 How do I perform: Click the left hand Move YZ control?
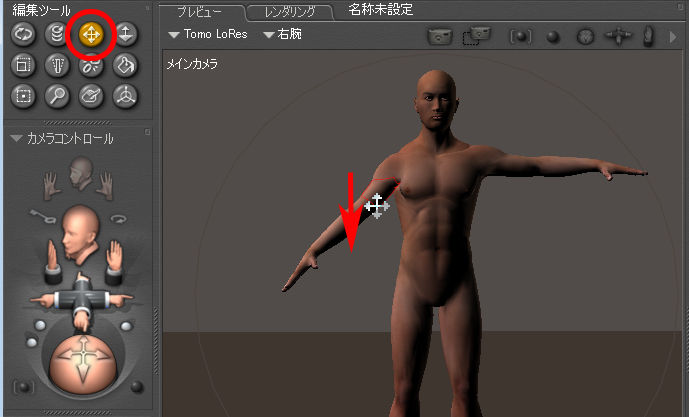(x=53, y=261)
